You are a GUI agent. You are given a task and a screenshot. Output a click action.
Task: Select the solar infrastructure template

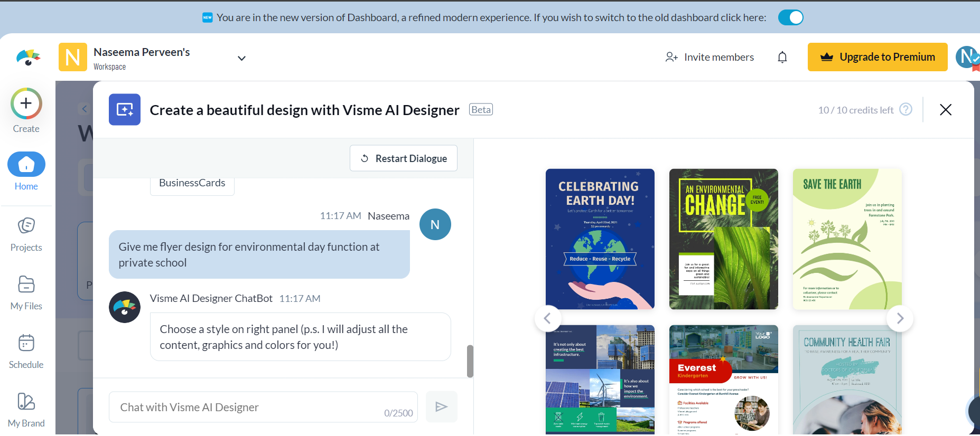pos(600,380)
